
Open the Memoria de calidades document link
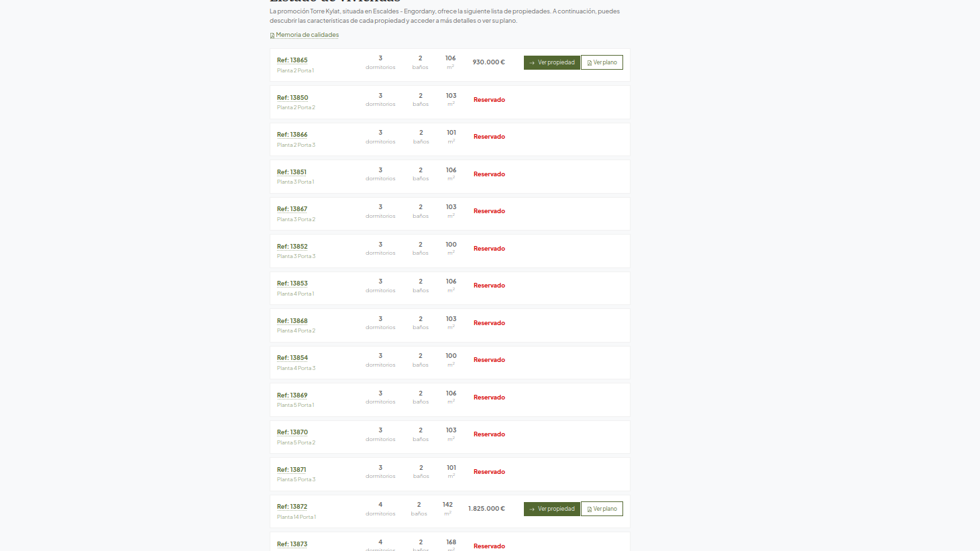tap(307, 35)
